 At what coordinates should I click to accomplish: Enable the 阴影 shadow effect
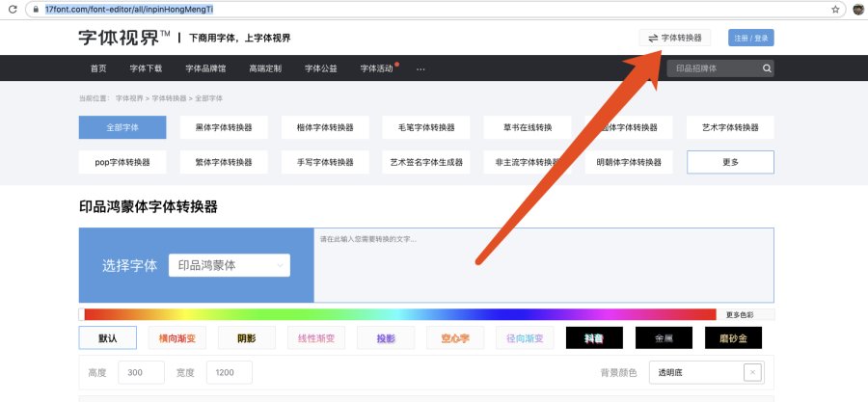pyautogui.click(x=246, y=338)
